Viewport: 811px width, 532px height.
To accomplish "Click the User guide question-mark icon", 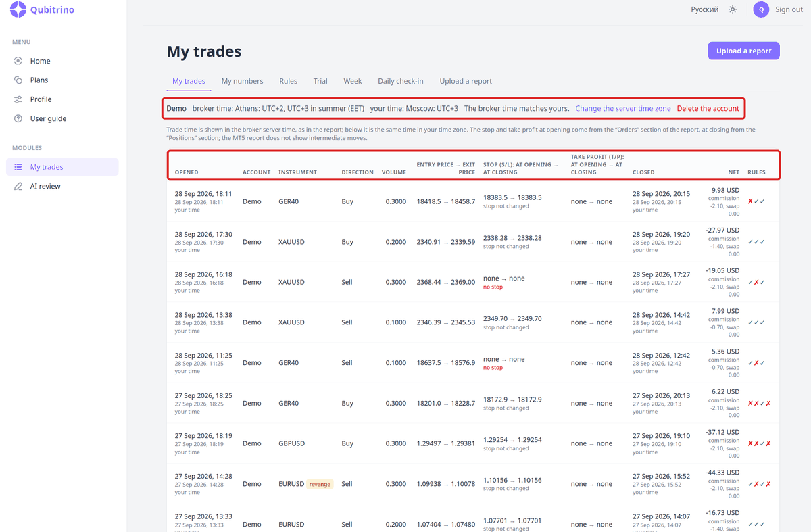I will [x=18, y=118].
